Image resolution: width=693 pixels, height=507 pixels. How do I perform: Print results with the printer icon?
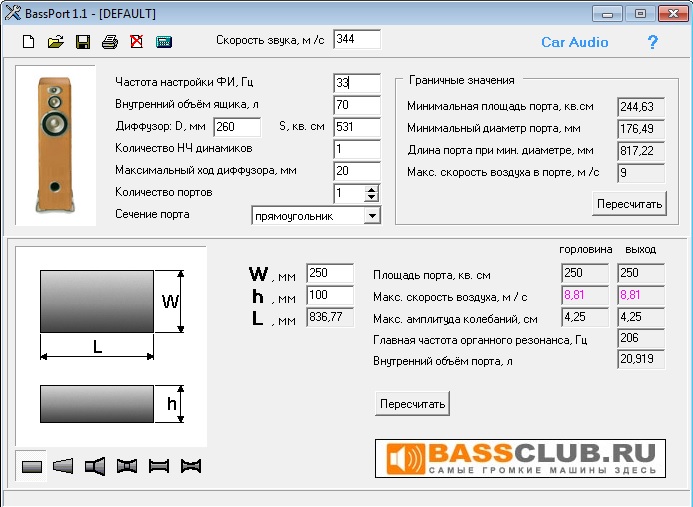[x=110, y=42]
